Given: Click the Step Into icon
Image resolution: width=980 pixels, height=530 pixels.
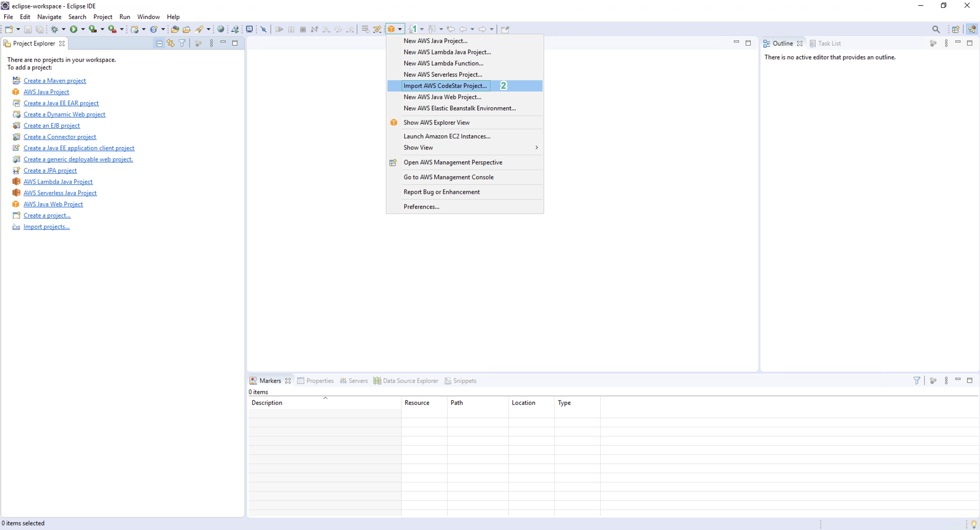Looking at the screenshot, I should click(x=326, y=29).
